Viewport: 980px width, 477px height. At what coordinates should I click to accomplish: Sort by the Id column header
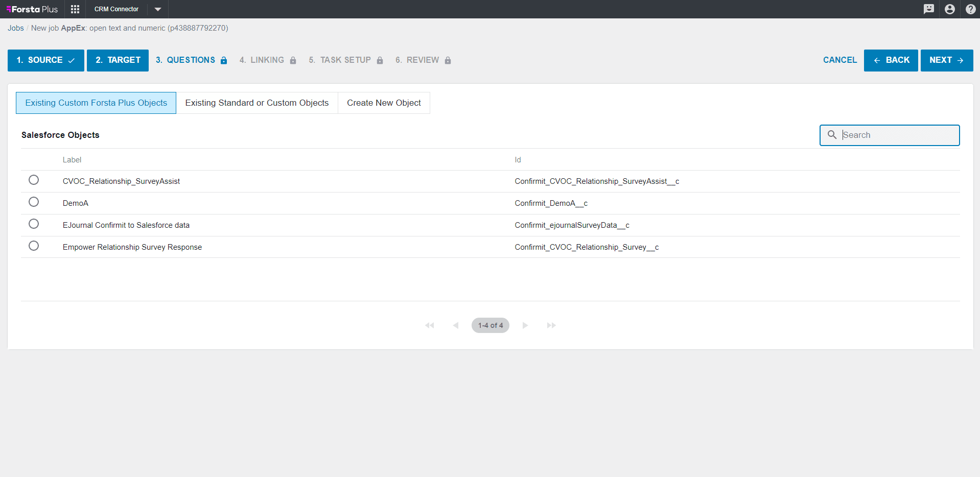tap(518, 160)
